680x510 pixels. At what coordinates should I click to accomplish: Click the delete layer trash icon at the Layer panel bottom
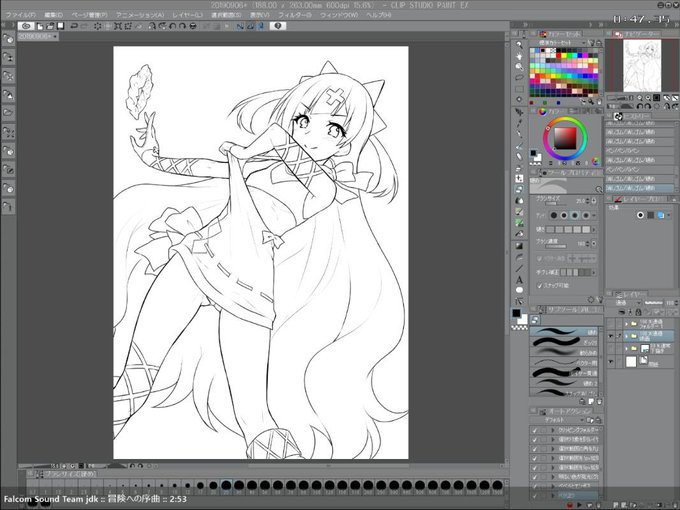pyautogui.click(x=674, y=505)
